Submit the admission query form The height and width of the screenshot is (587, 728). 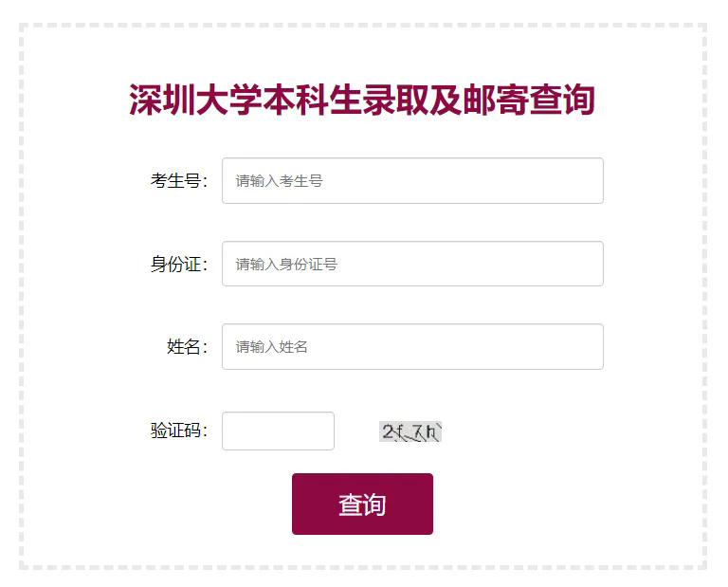click(362, 504)
